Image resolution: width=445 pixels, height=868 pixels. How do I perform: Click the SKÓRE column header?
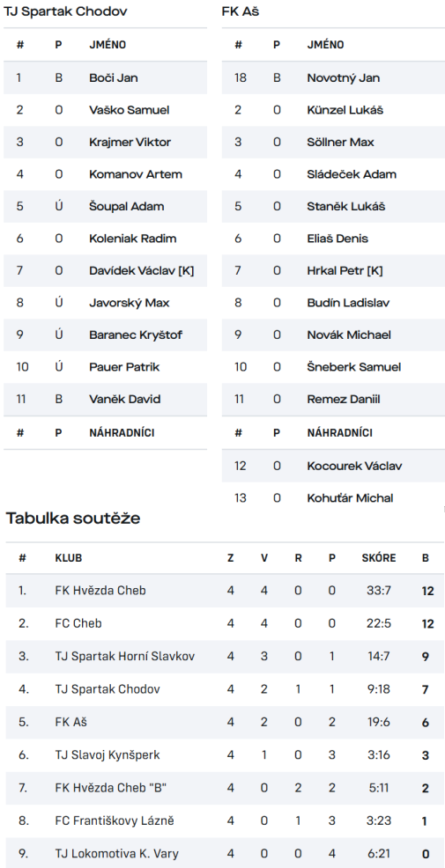(x=379, y=558)
